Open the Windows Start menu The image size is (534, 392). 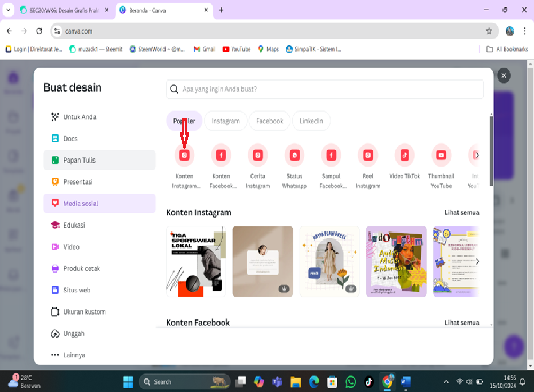[128, 382]
